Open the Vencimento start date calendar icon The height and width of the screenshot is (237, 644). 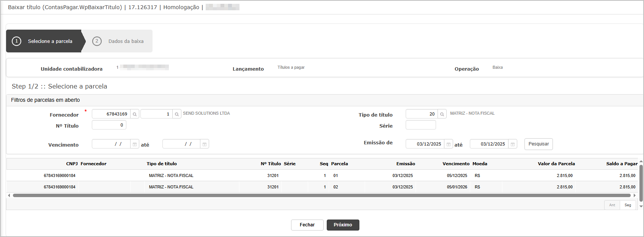[135, 144]
